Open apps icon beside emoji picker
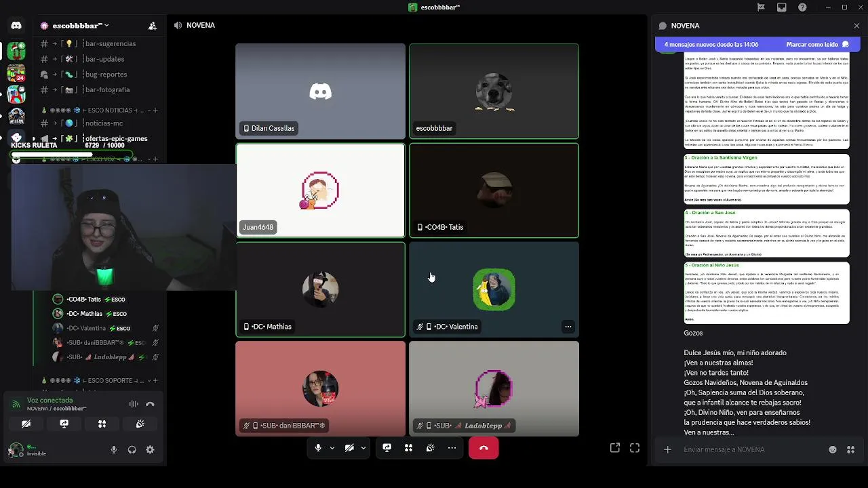Screen dimensions: 868x488 click(x=850, y=449)
